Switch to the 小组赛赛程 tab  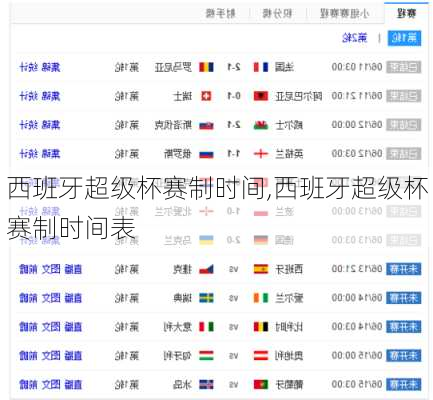tap(344, 14)
